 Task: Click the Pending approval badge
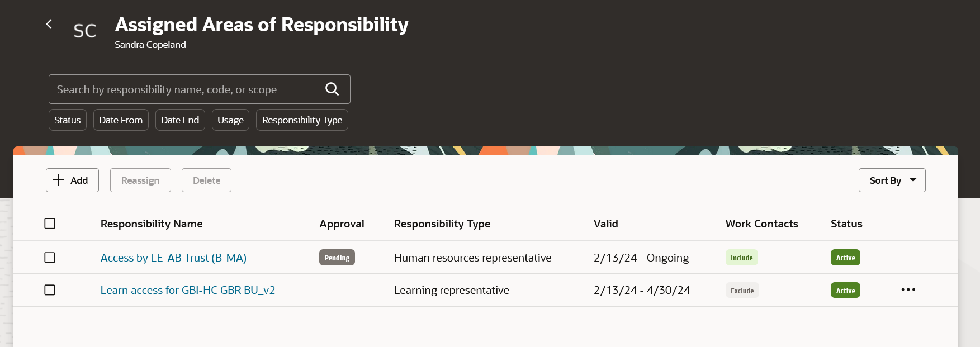337,258
